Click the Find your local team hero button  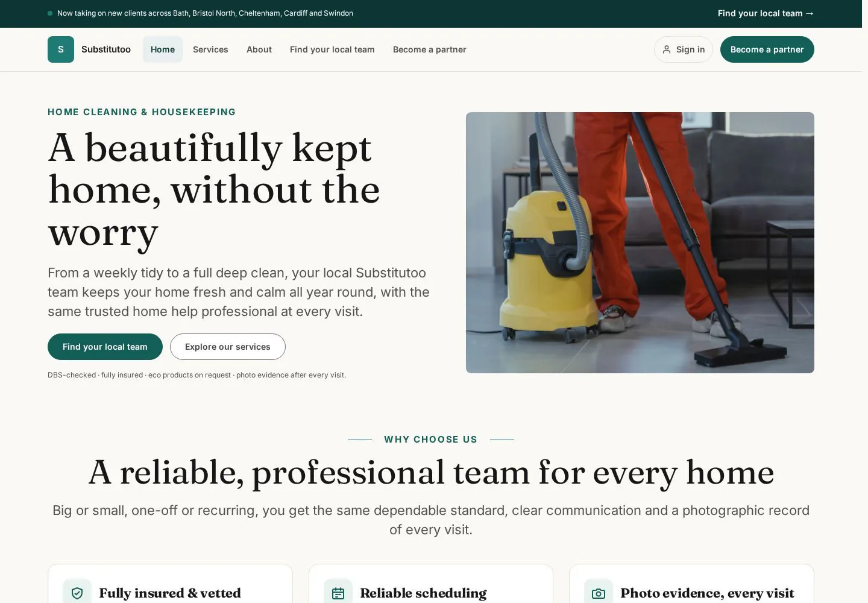[x=105, y=347]
